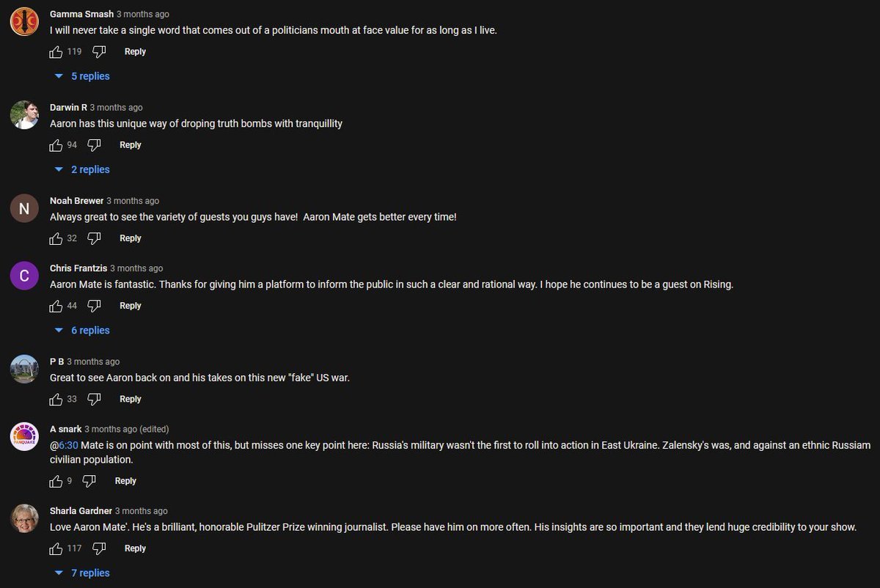This screenshot has width=880, height=588.
Task: Expand 2 replies under Darwin R
Action: (82, 169)
